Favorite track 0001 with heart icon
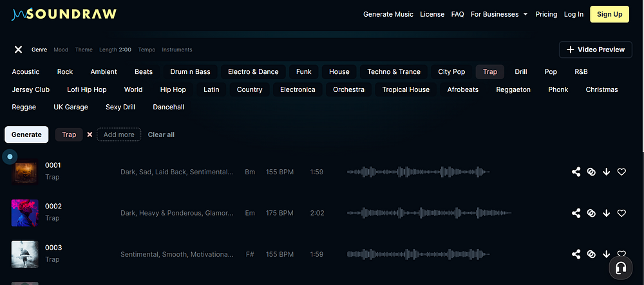 621,172
